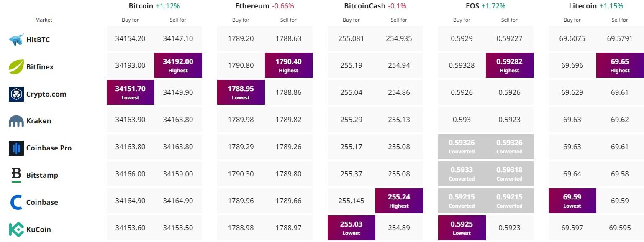Select the 255.24 Highest BitcoinCash cell
The width and height of the screenshot is (644, 242).
pyautogui.click(x=399, y=201)
